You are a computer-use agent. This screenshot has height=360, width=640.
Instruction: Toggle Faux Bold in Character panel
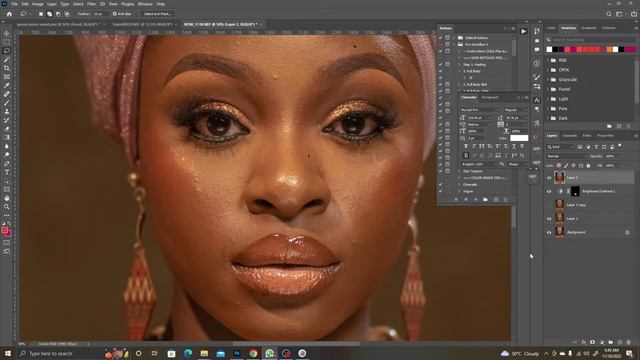tap(466, 146)
